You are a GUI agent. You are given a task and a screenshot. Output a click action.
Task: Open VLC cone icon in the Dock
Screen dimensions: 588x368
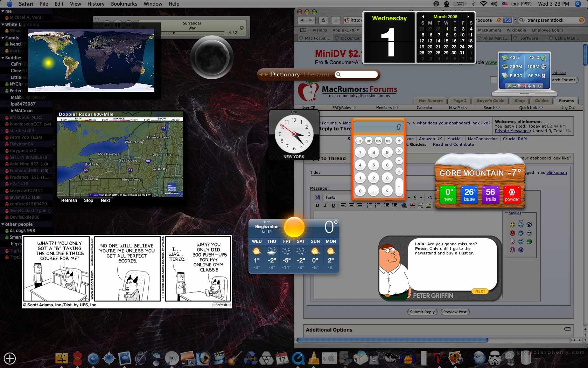click(314, 358)
